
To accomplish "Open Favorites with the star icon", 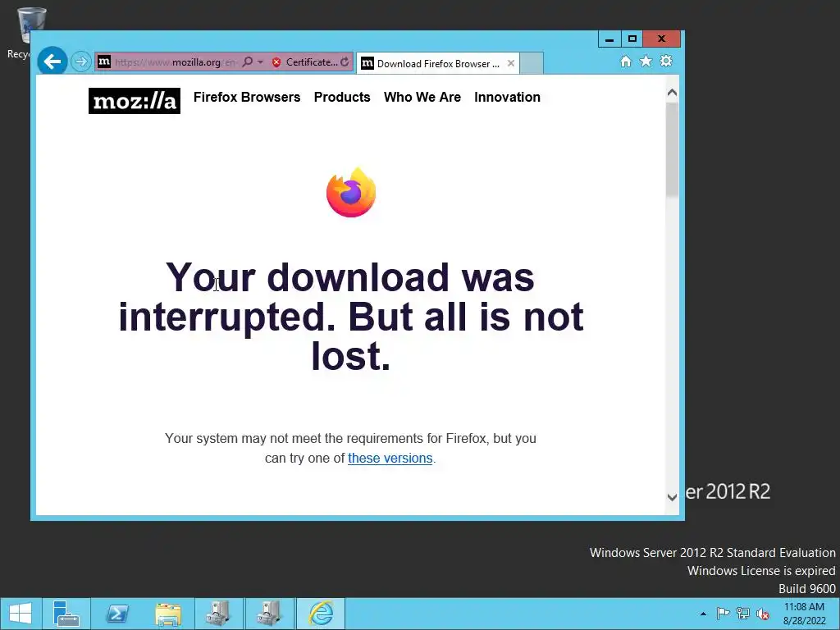I will 646,61.
